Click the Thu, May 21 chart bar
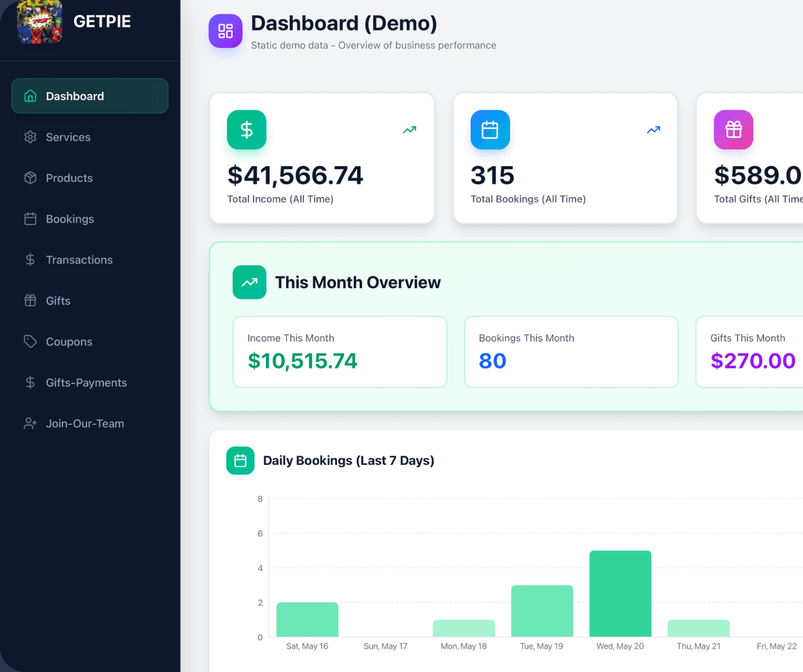 tap(699, 628)
